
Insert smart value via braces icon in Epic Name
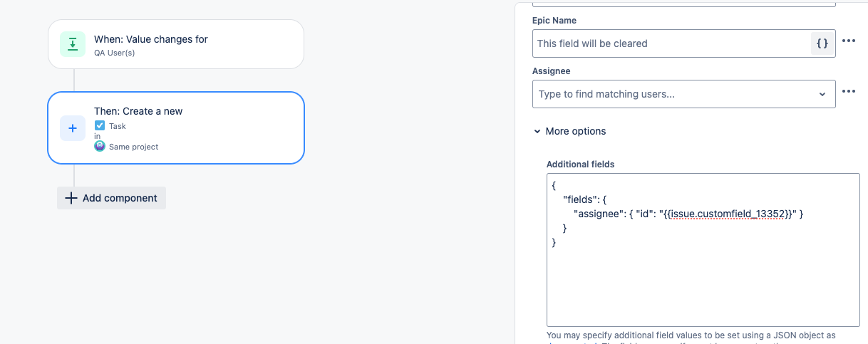(822, 43)
